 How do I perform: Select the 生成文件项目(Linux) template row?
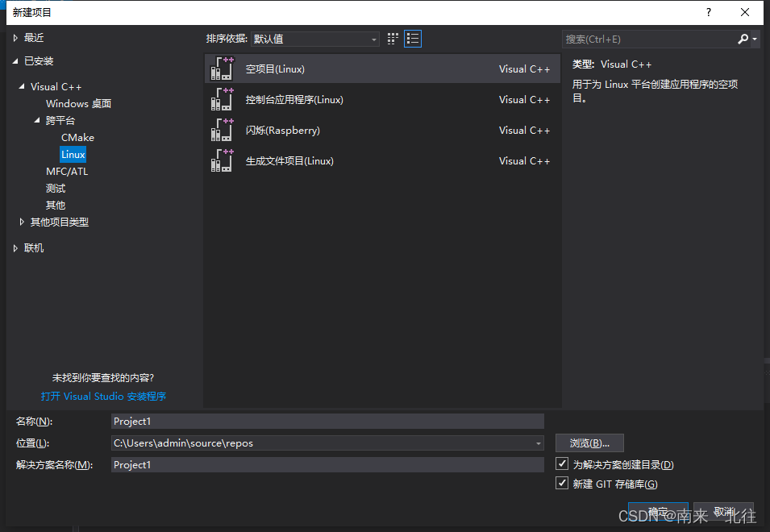[x=382, y=160]
